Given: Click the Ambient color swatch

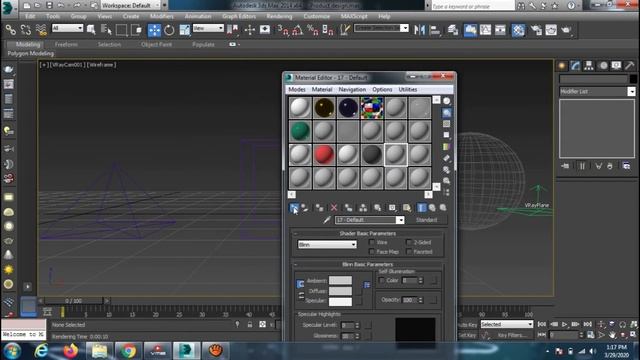Looking at the screenshot, I should (340, 280).
